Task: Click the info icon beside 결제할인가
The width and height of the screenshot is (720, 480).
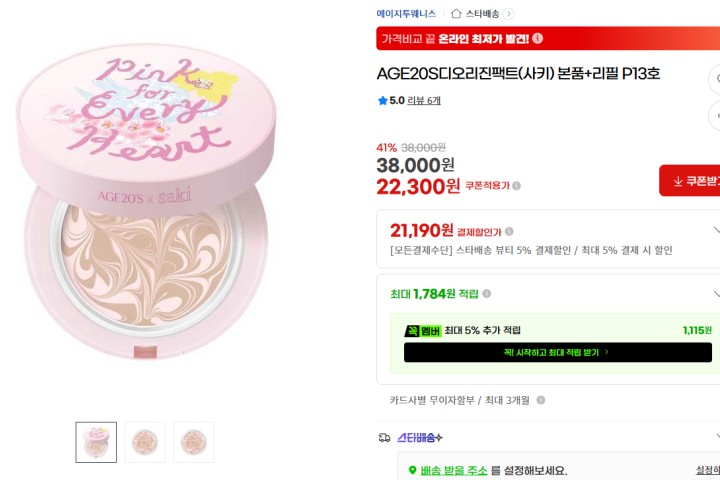Action: tap(509, 232)
